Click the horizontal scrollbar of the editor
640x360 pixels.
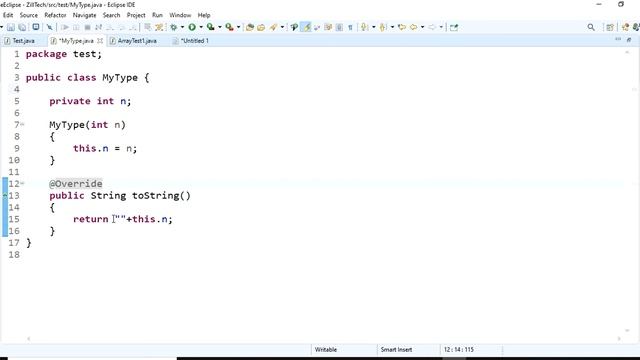point(324,338)
